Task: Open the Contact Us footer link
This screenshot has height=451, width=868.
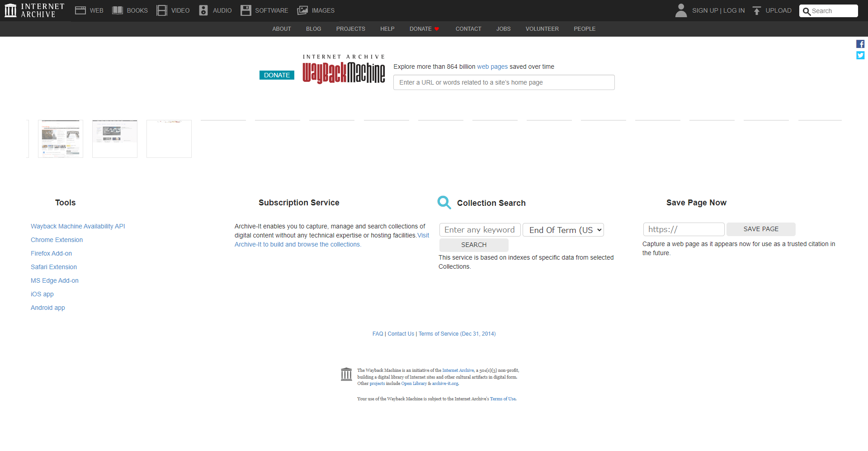Action: 401,334
